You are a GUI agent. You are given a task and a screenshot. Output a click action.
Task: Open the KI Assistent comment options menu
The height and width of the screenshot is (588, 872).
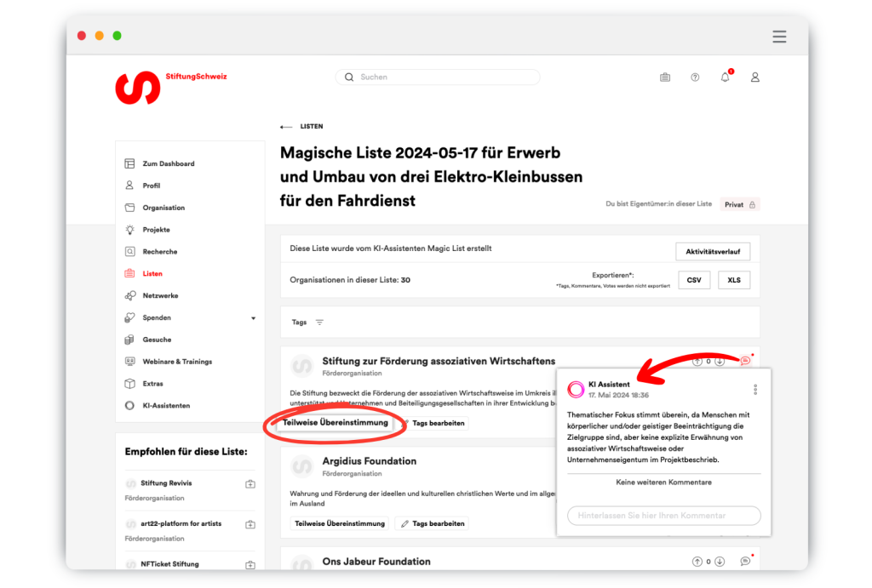tap(755, 390)
